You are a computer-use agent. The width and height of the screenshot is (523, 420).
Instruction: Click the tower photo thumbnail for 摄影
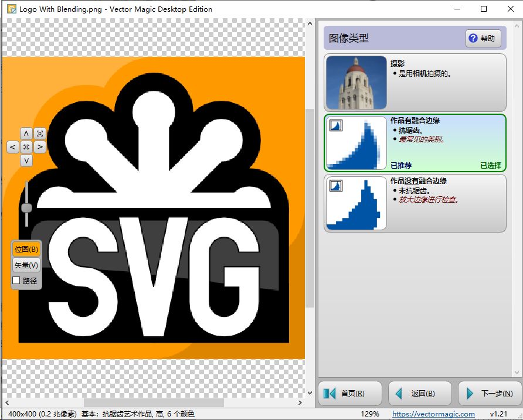pyautogui.click(x=356, y=83)
